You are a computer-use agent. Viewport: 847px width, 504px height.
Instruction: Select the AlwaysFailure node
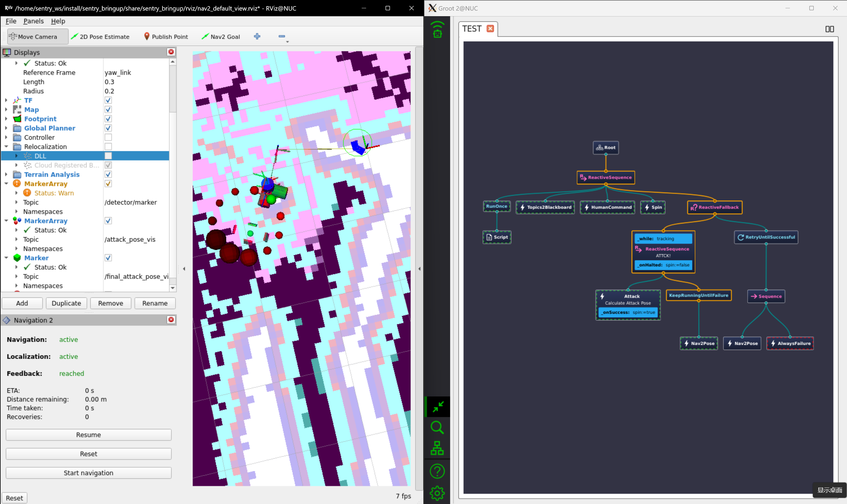[x=790, y=343]
